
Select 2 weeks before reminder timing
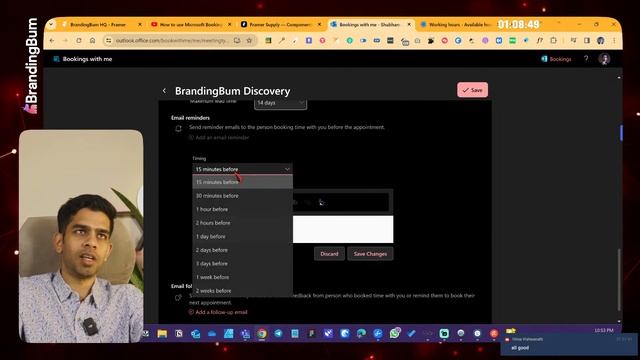click(x=242, y=291)
